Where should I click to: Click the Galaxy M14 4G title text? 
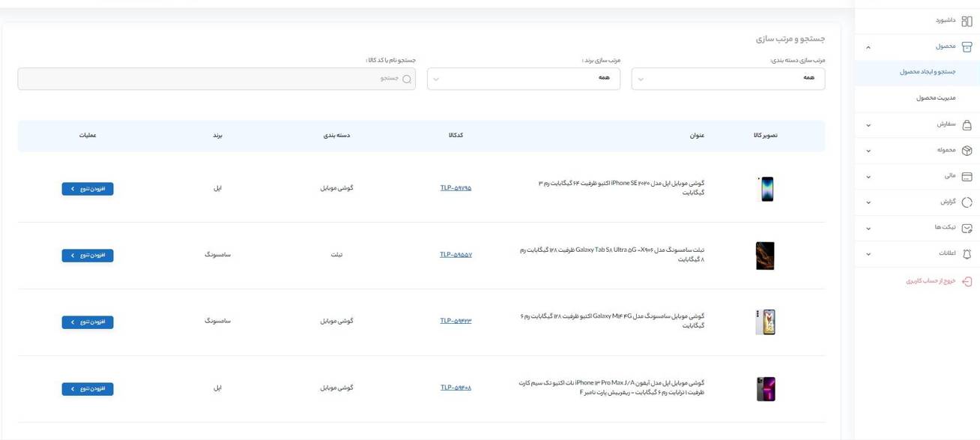coord(612,321)
